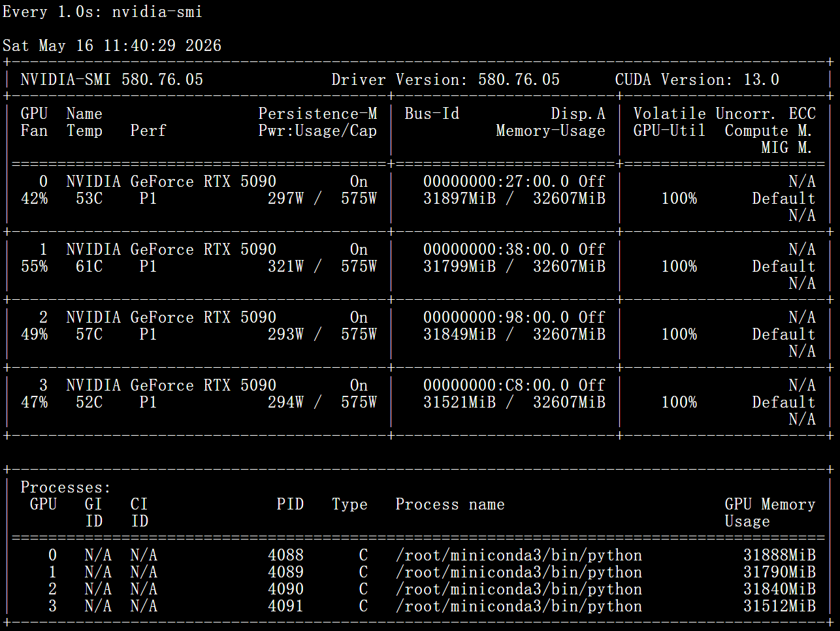The image size is (840, 631).
Task: Select the "Perf" column header
Action: [x=148, y=131]
